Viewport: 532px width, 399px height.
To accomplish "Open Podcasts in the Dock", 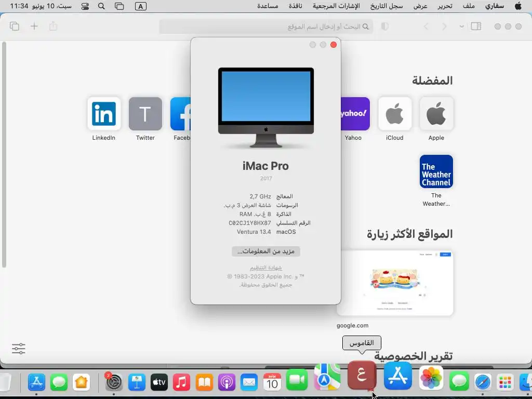I will [227, 382].
